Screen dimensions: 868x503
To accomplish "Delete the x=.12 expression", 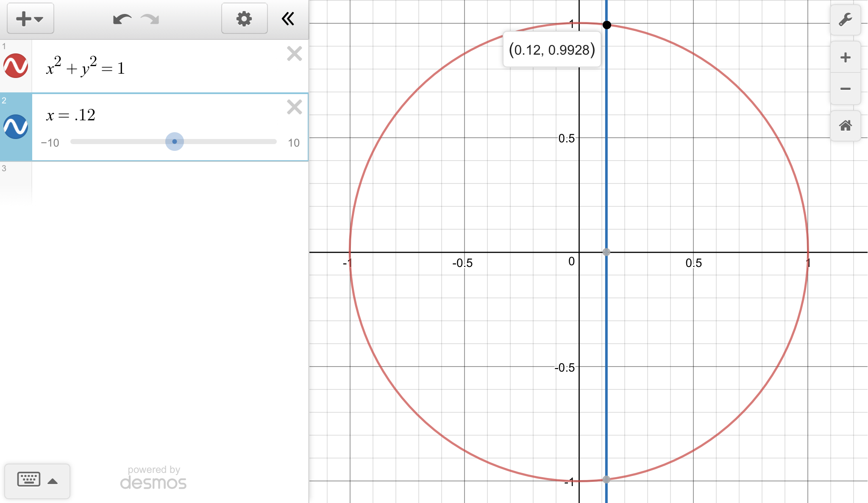I will pyautogui.click(x=294, y=107).
